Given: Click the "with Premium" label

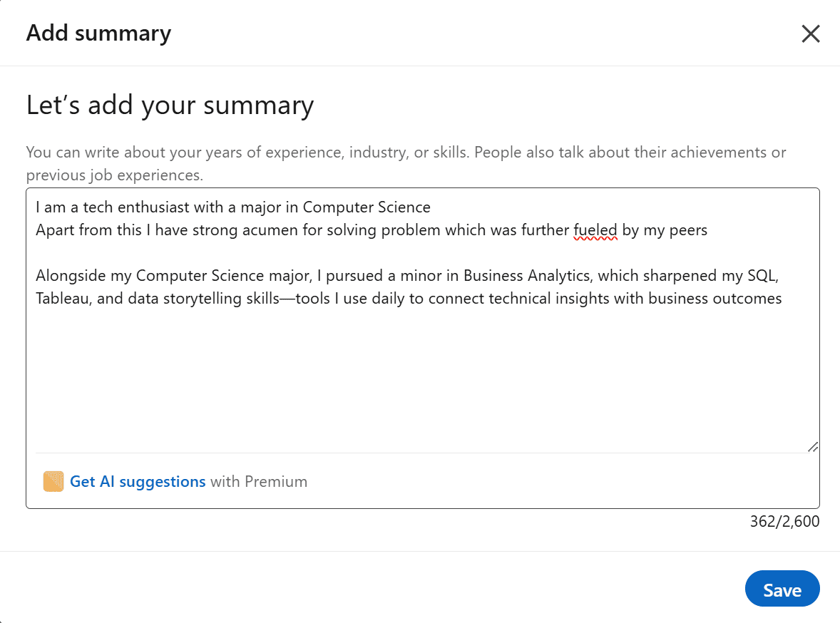Looking at the screenshot, I should tap(259, 482).
